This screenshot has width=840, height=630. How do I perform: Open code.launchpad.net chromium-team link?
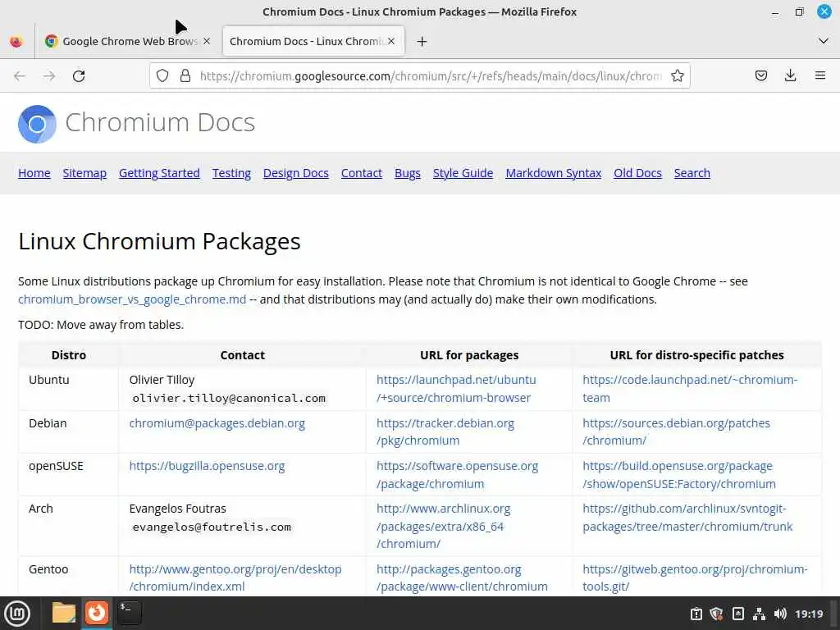tap(690, 388)
